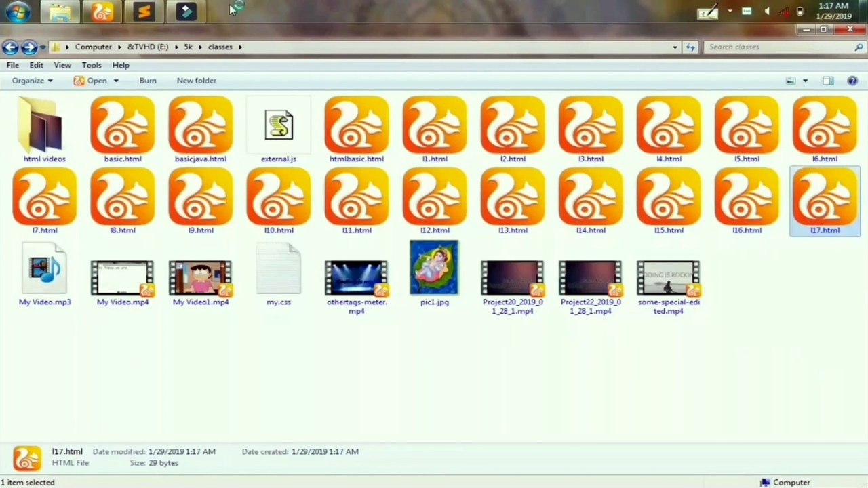Expand the Open button dropdown arrow

tap(116, 81)
